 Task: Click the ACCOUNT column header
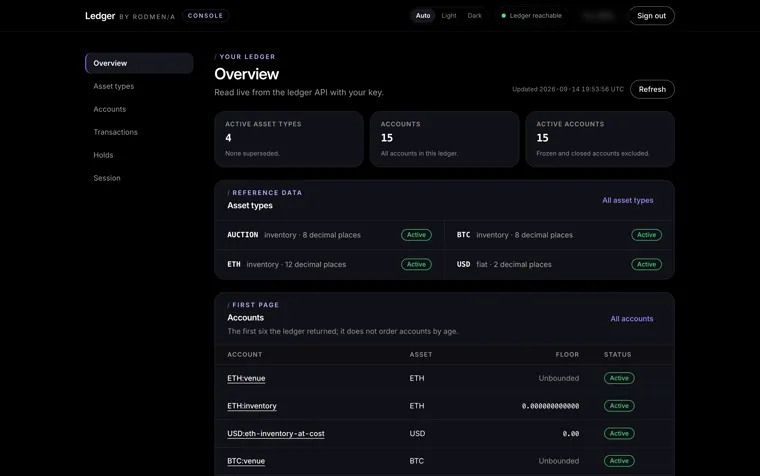point(245,354)
